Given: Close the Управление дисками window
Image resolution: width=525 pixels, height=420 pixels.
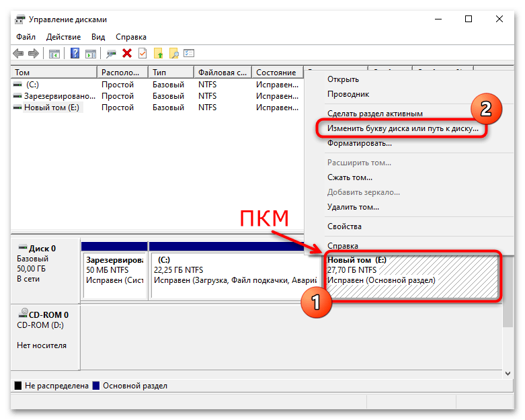Looking at the screenshot, I should click(499, 19).
